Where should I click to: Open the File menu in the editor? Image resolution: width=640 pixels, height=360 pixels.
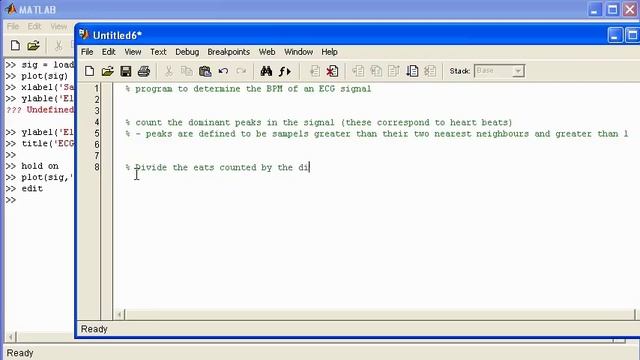pos(87,52)
